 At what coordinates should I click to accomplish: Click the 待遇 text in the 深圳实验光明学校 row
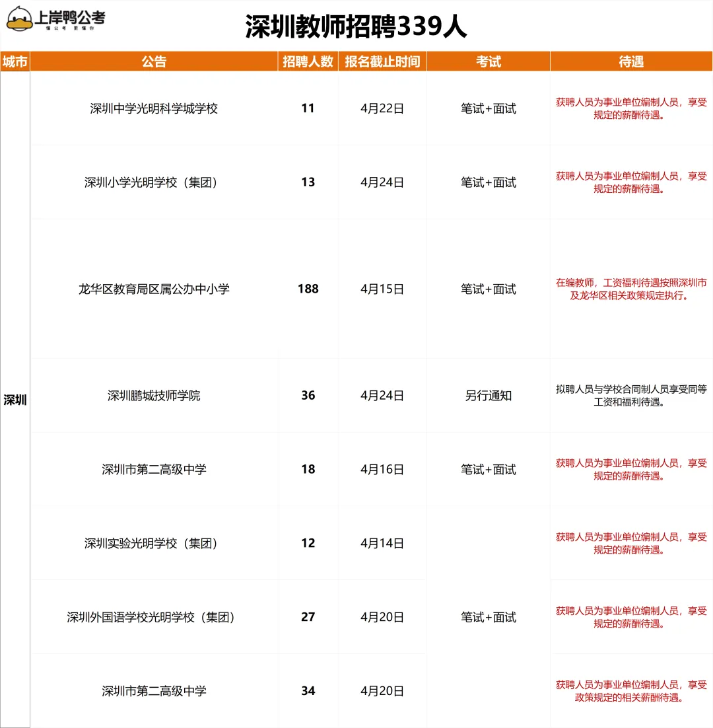[631, 543]
